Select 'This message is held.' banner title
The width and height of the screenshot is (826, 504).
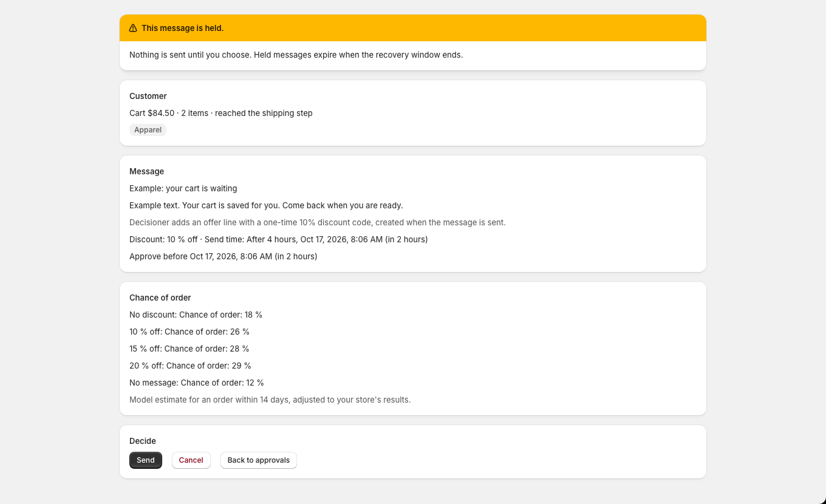pyautogui.click(x=183, y=28)
